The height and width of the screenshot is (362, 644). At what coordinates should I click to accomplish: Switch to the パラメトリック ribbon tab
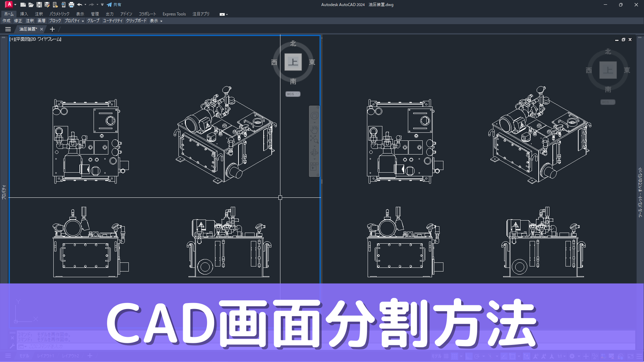point(59,14)
